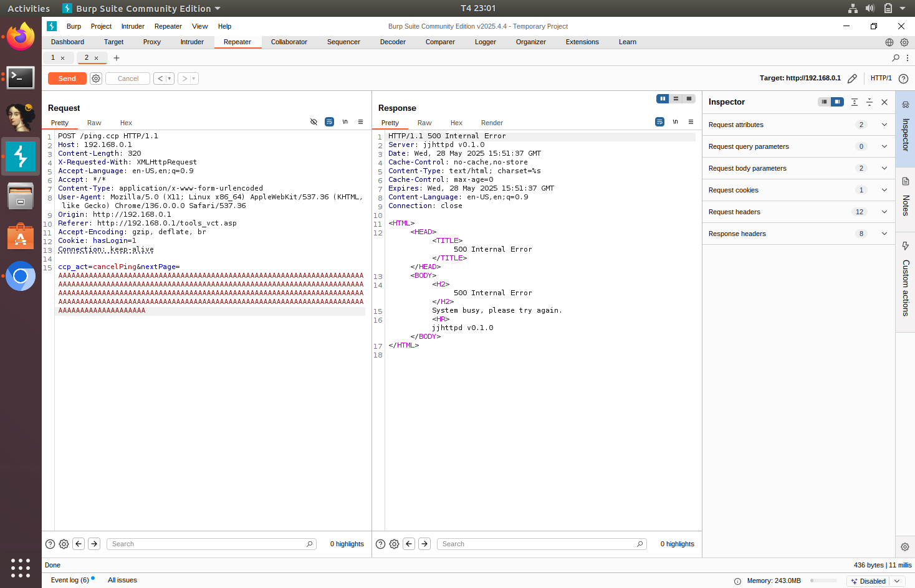This screenshot has height=588, width=915.
Task: Switch to the Intruder tool tab
Action: coord(192,42)
